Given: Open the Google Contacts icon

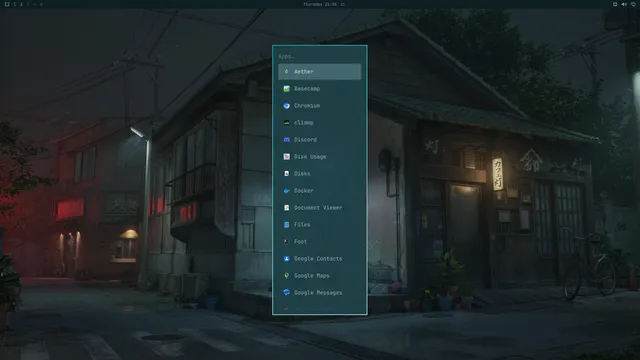Looking at the screenshot, I should coord(287,259).
